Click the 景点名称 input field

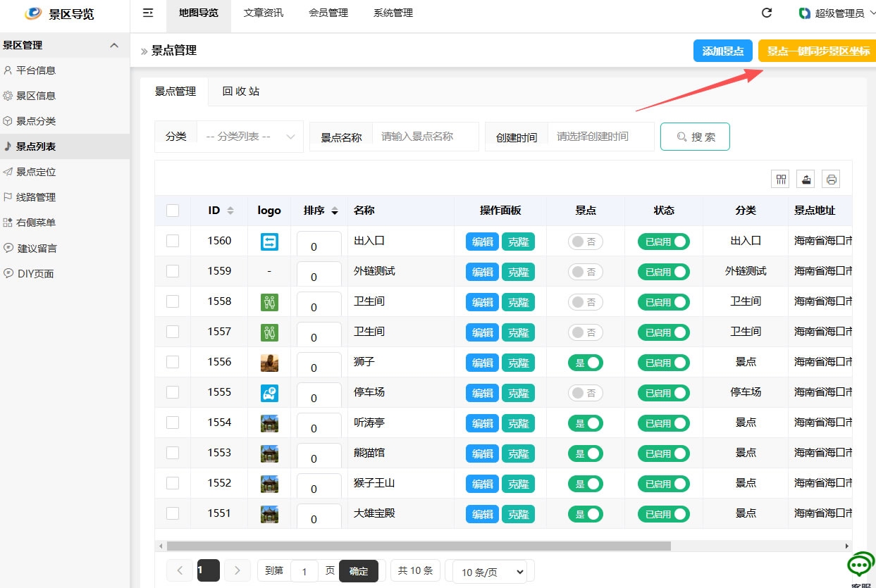[x=426, y=137]
